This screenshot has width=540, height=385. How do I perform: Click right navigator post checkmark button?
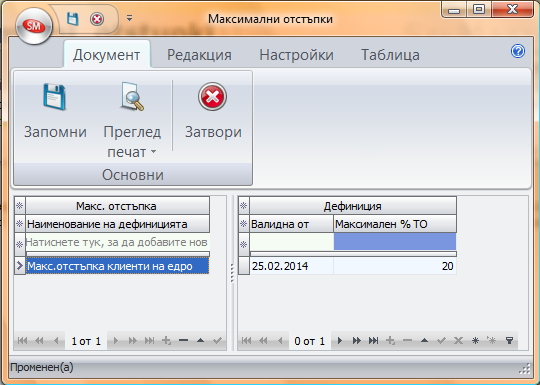pyautogui.click(x=441, y=341)
